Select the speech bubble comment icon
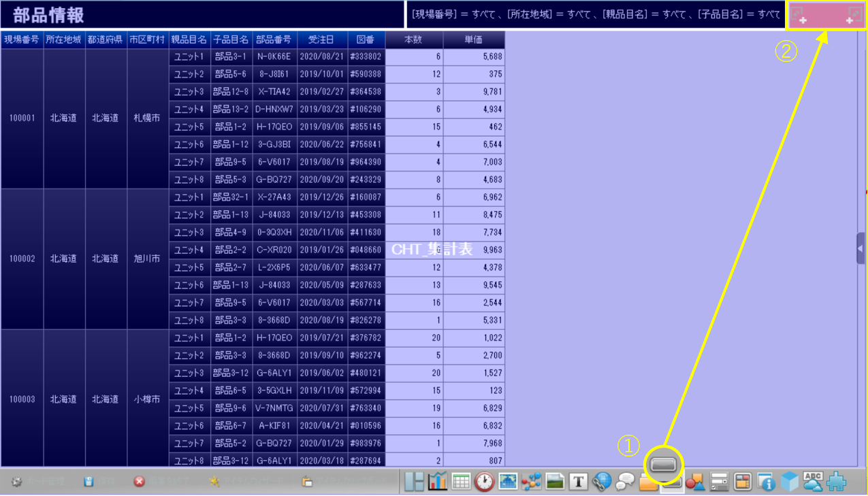The width and height of the screenshot is (868, 496). coord(625,482)
